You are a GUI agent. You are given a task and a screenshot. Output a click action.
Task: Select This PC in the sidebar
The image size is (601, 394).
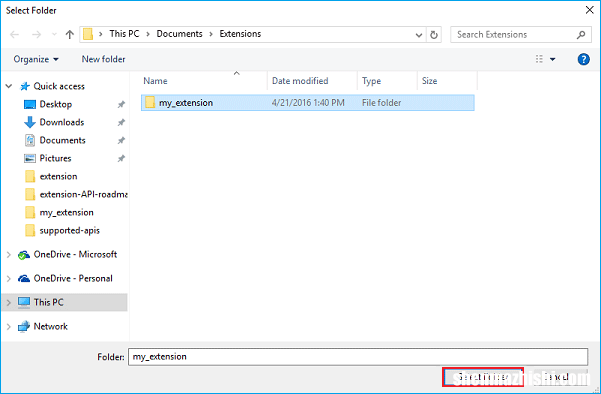click(48, 302)
